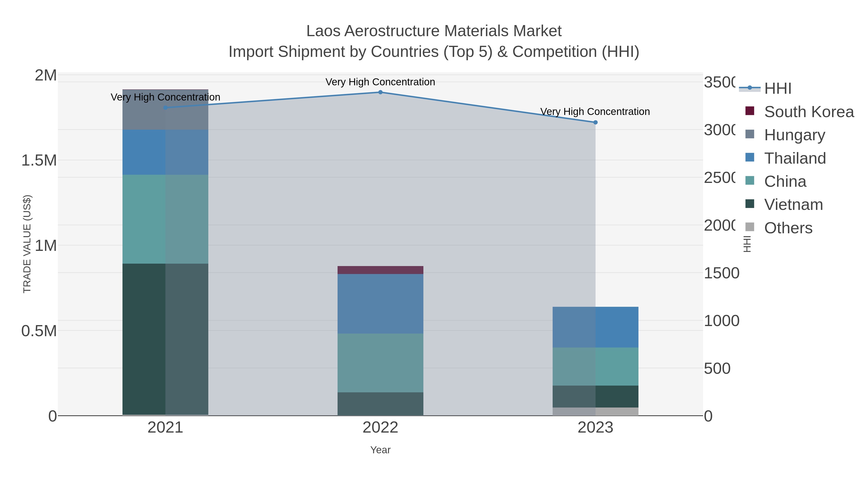Viewport: 868px width, 488px height.
Task: Toggle the Hungary legend entry
Action: pyautogui.click(x=785, y=135)
